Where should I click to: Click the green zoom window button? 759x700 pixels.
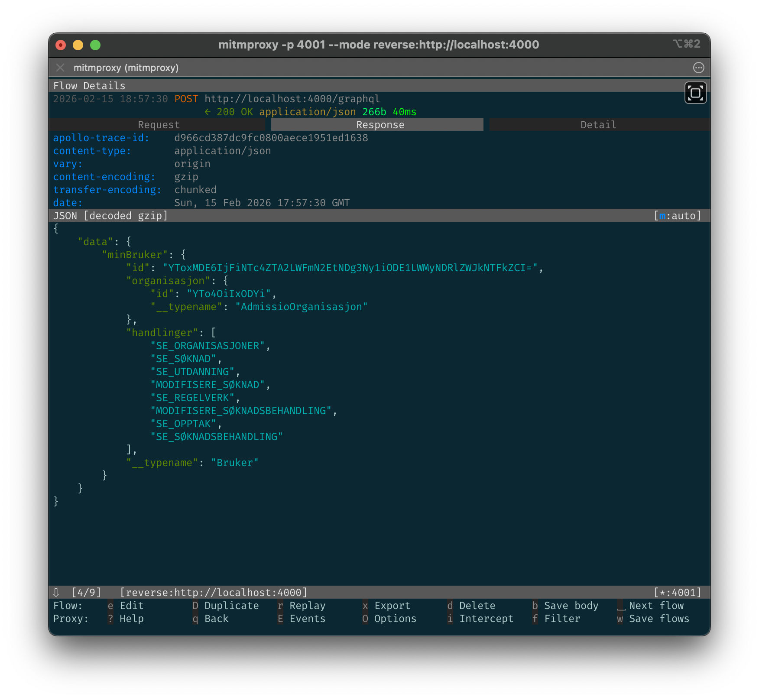95,45
